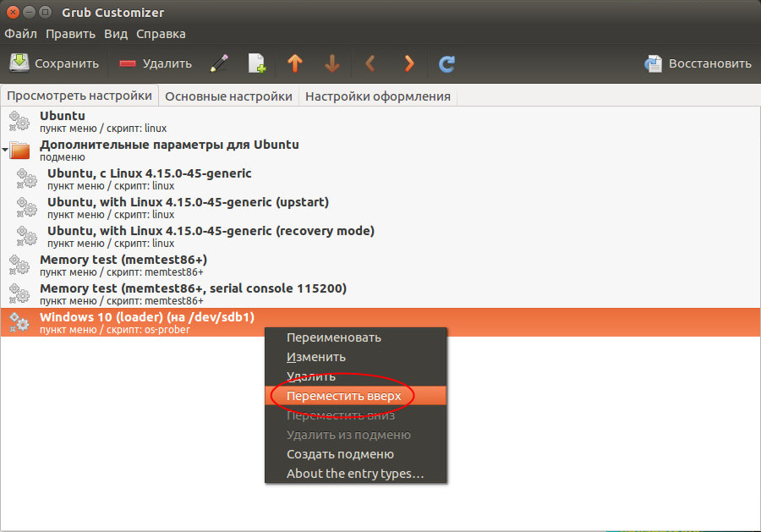
Task: Click the gear icon beside Ubuntu entry
Action: (19, 121)
